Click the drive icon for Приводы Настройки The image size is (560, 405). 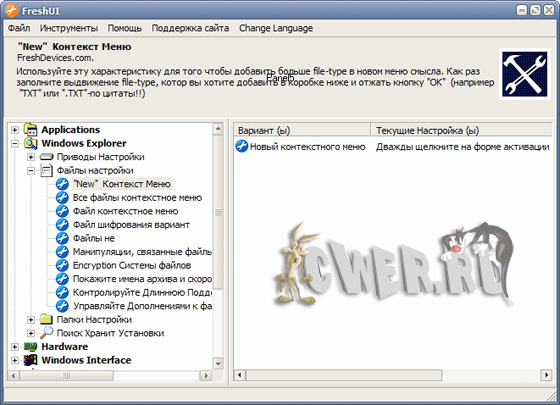(46, 157)
